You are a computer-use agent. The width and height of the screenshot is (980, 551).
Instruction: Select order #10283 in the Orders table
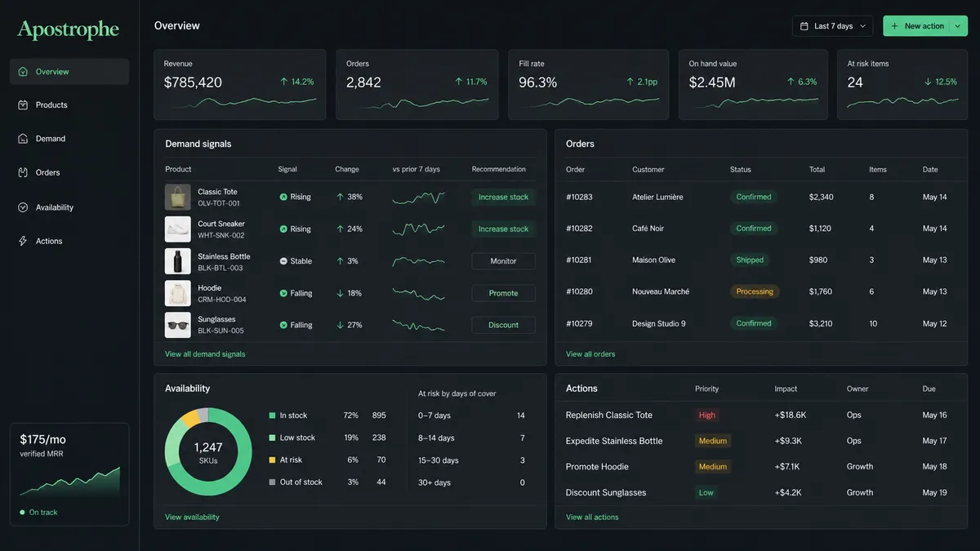point(761,197)
